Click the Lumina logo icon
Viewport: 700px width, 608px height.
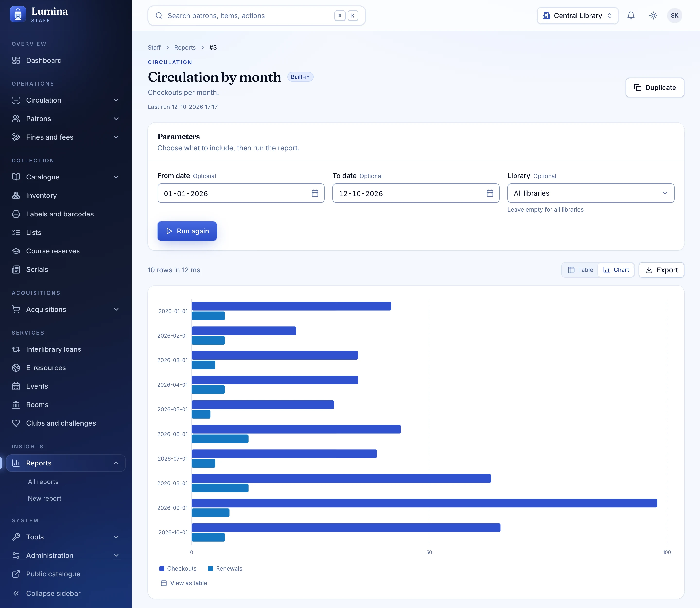(18, 14)
